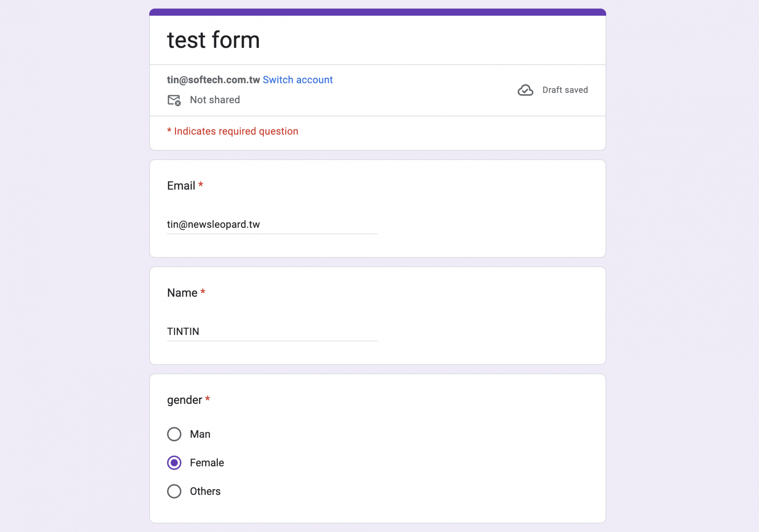Viewport: 759px width, 532px height.
Task: Click the Man option label text
Action: tap(200, 434)
